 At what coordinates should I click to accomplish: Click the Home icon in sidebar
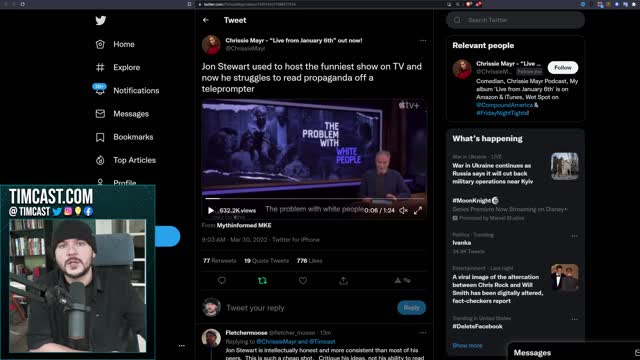tap(100, 44)
